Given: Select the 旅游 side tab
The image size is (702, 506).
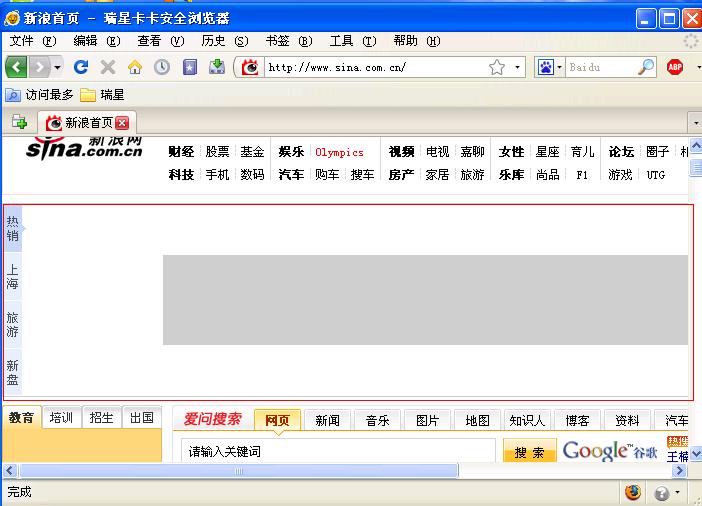Looking at the screenshot, I should click(x=13, y=324).
